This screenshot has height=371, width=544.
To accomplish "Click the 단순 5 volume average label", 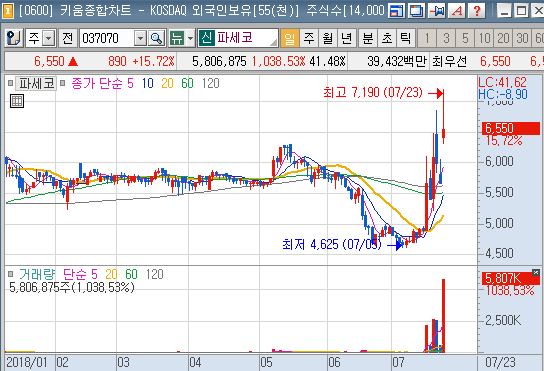I will [x=80, y=274].
